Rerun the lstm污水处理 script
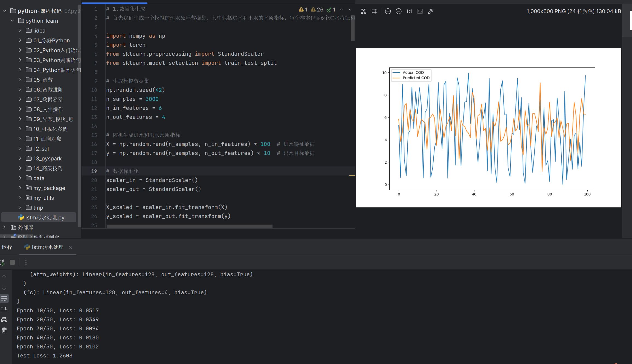The height and width of the screenshot is (364, 632). [x=2, y=262]
